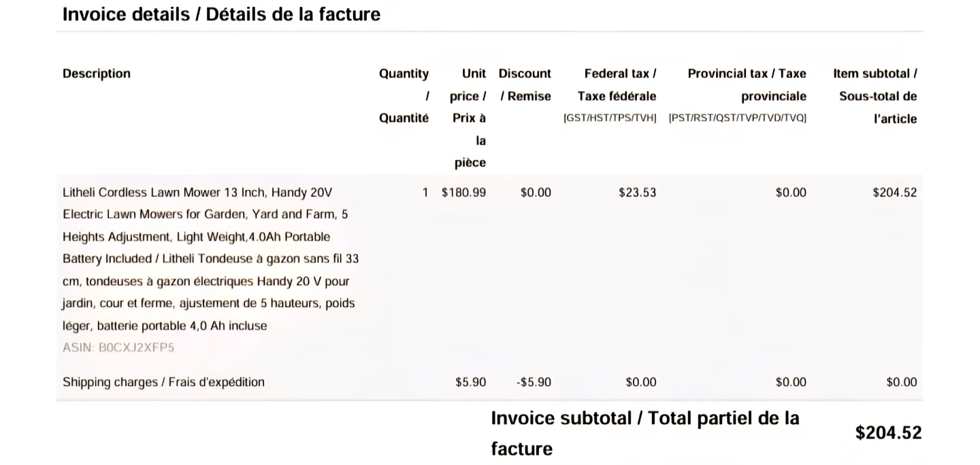Select the Item subtotal column header

pos(875,96)
